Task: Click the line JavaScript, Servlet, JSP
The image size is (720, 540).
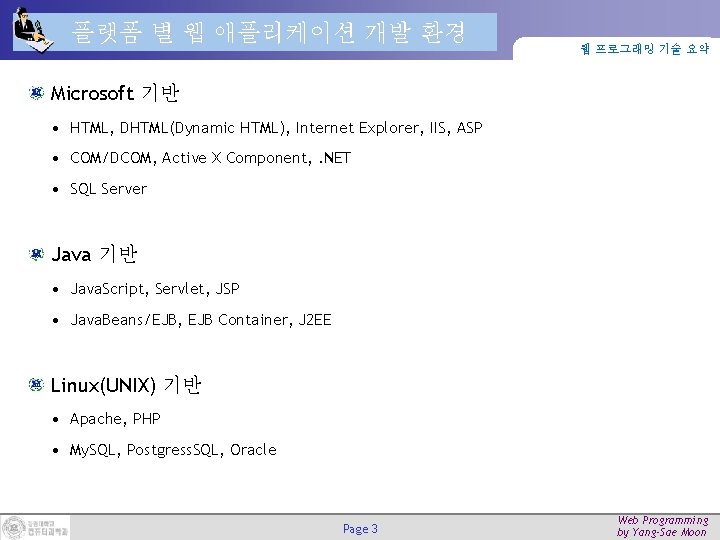Action: point(155,289)
